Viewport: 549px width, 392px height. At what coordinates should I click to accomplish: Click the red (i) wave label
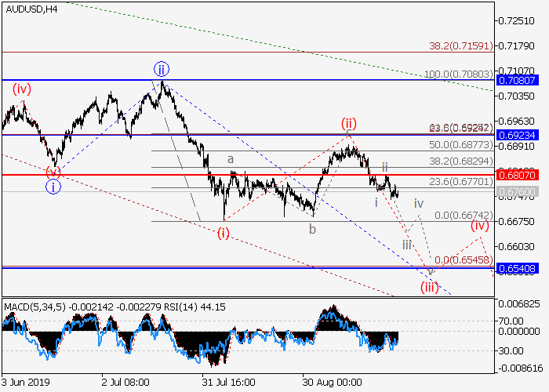(224, 232)
